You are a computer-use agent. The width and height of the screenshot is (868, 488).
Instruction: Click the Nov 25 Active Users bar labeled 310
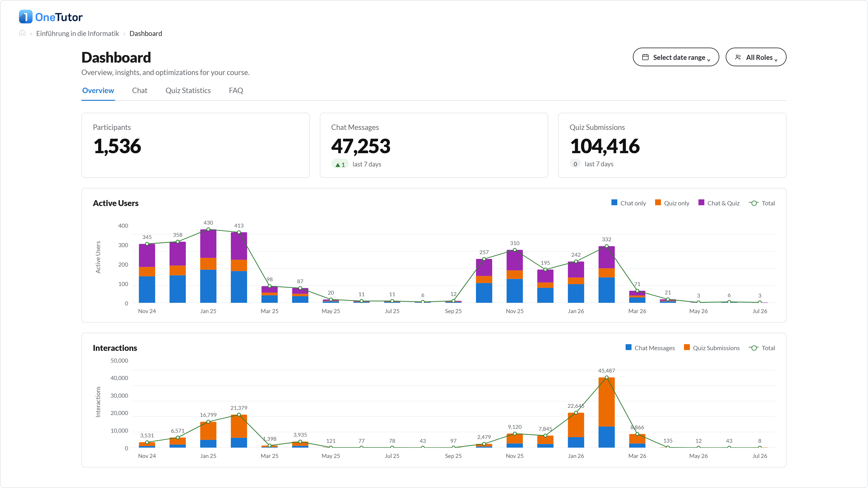click(514, 276)
